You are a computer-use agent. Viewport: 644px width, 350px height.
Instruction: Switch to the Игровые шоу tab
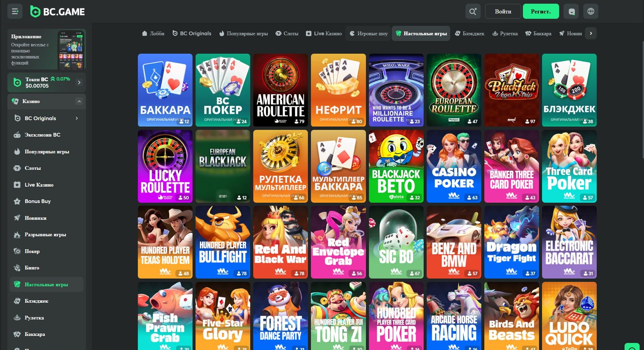pos(369,34)
